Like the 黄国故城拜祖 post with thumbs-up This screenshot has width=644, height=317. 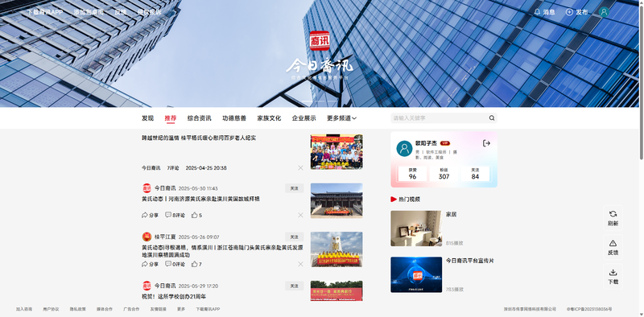[195, 215]
